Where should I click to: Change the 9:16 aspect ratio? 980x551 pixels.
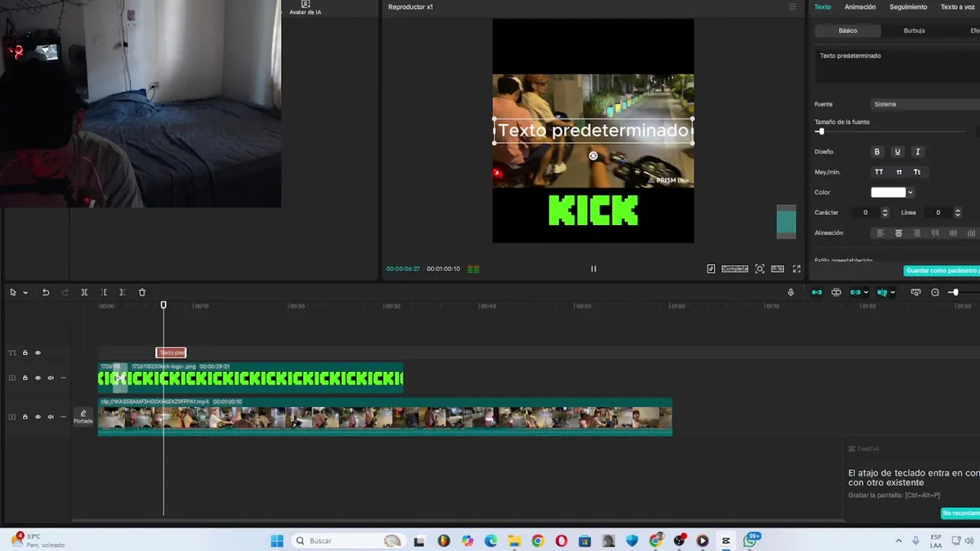click(x=777, y=269)
